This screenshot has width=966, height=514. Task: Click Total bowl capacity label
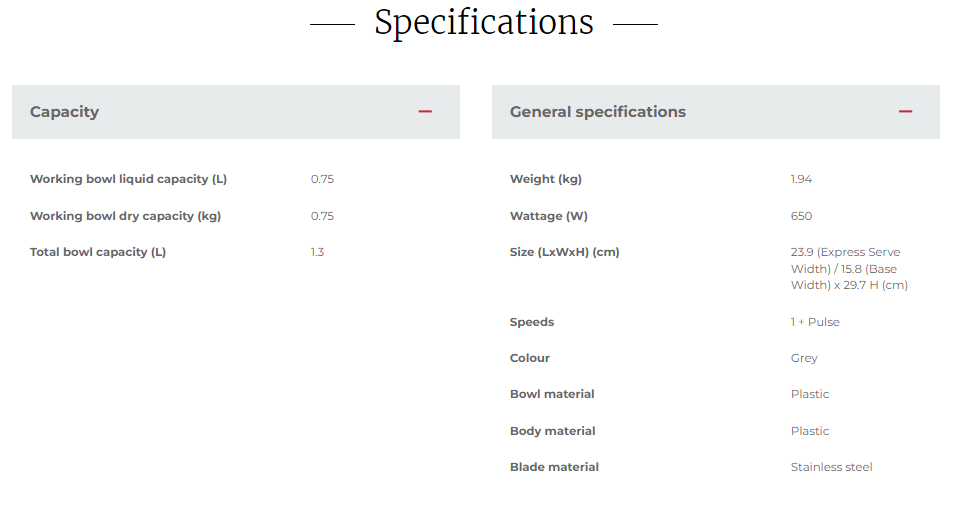point(98,252)
